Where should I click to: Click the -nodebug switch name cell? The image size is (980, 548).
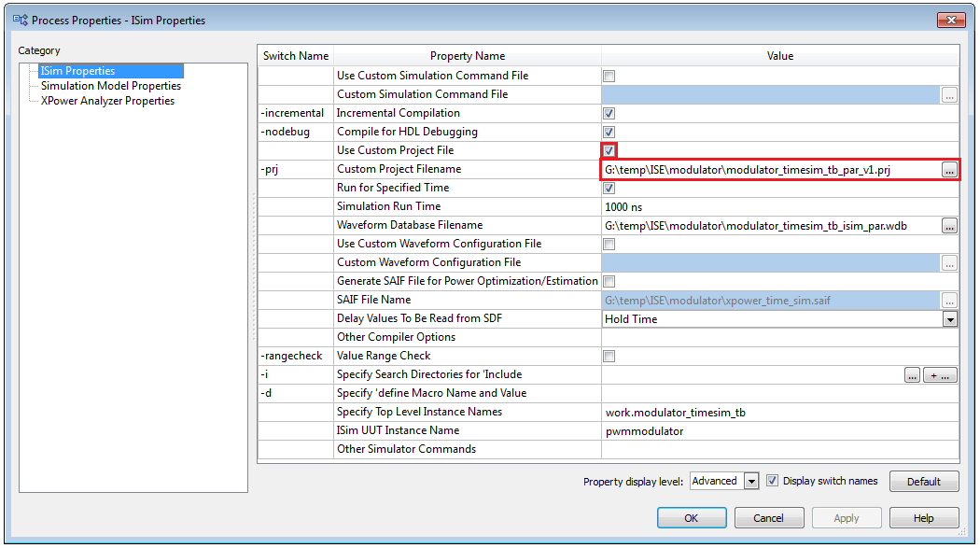coord(296,132)
